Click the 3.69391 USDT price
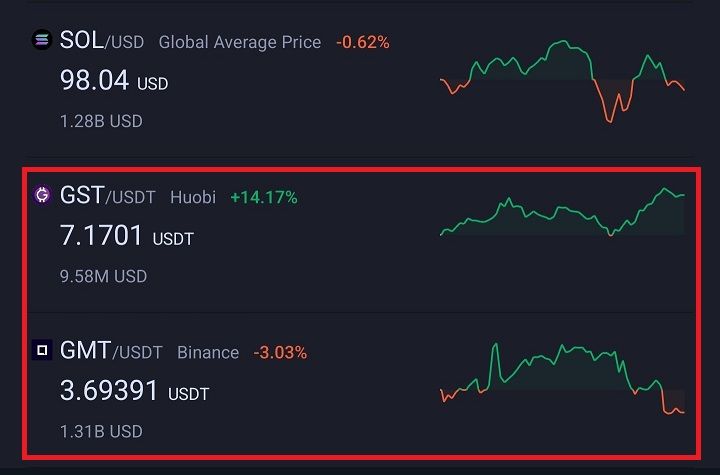The height and width of the screenshot is (475, 720). 134,391
